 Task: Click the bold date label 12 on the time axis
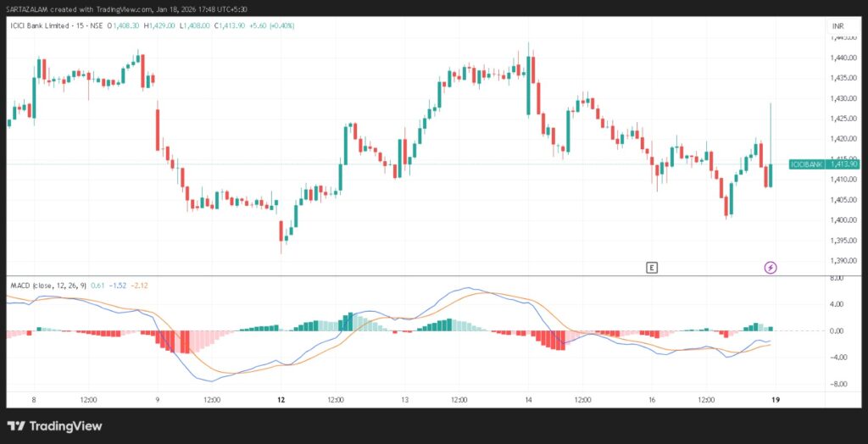click(281, 398)
